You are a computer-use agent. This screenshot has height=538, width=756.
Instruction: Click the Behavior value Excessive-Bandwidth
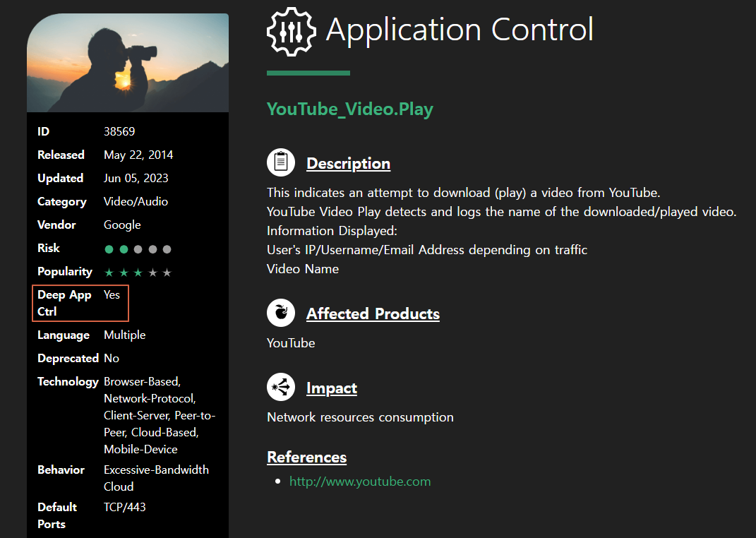(156, 470)
